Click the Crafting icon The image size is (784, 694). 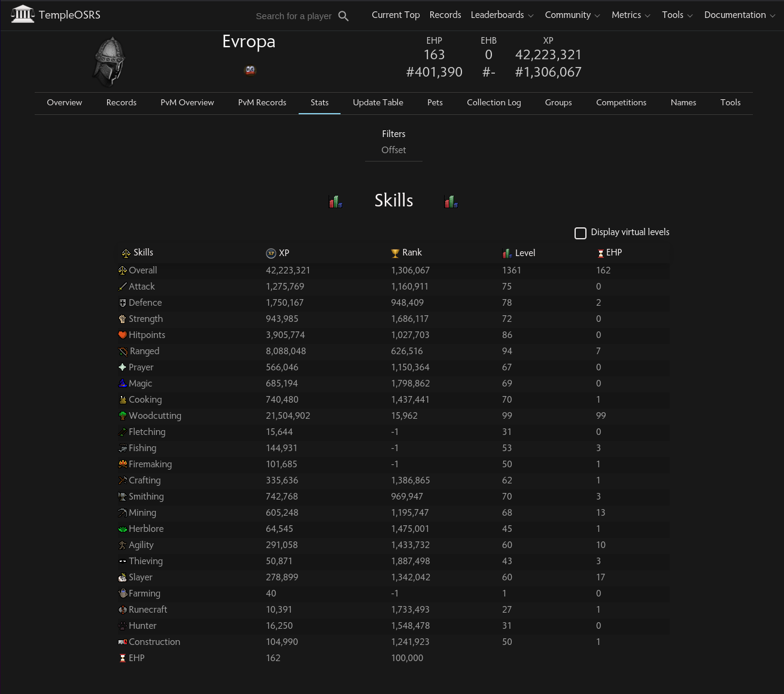pyautogui.click(x=123, y=480)
